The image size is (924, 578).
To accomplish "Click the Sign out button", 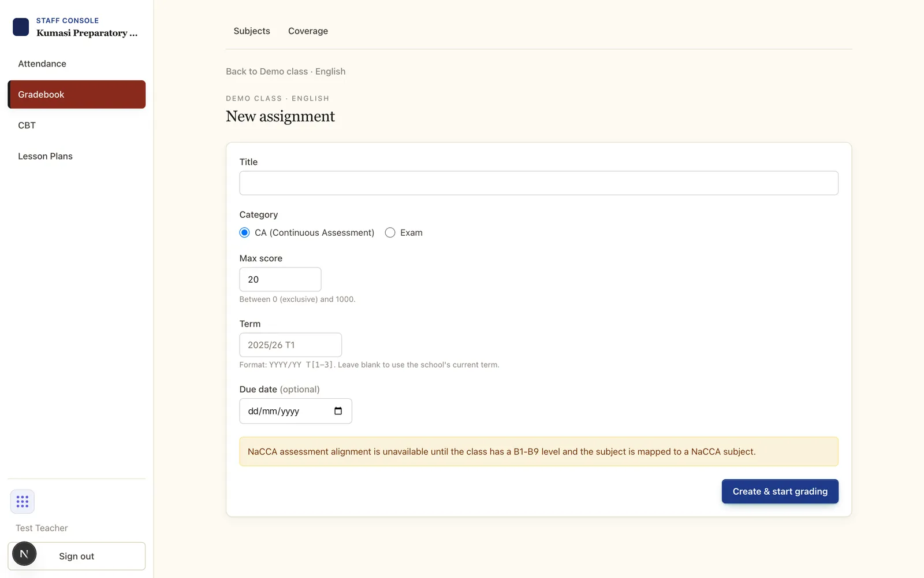I will (77, 556).
